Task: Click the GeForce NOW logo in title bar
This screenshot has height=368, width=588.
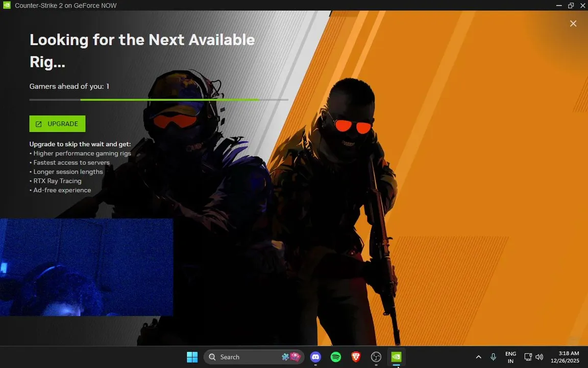Action: tap(7, 5)
